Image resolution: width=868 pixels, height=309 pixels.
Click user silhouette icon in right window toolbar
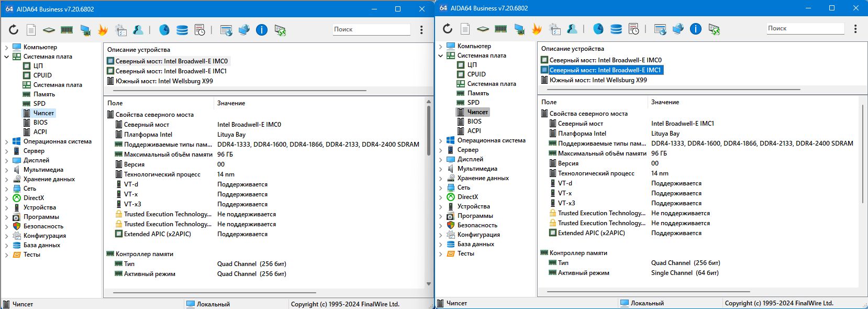(572, 29)
